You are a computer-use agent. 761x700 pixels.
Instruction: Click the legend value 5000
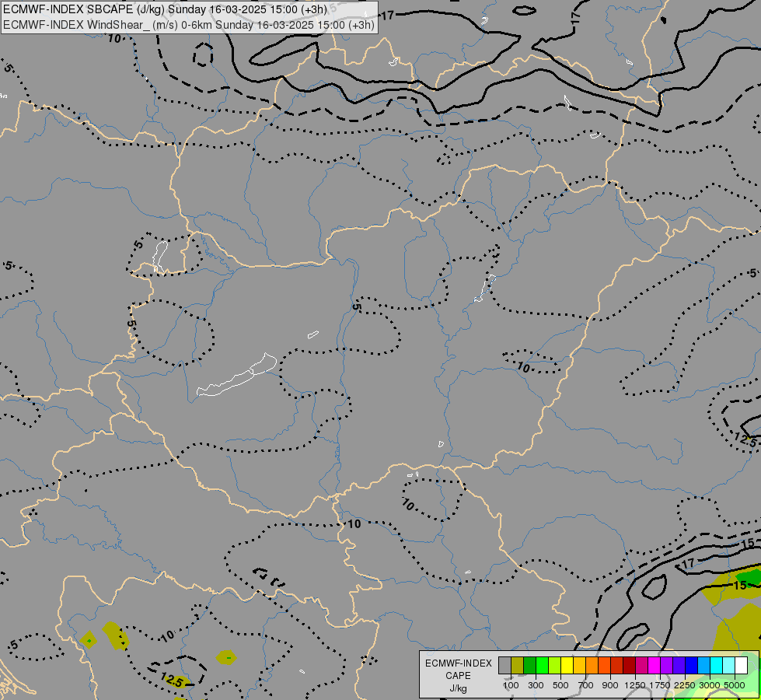(735, 685)
